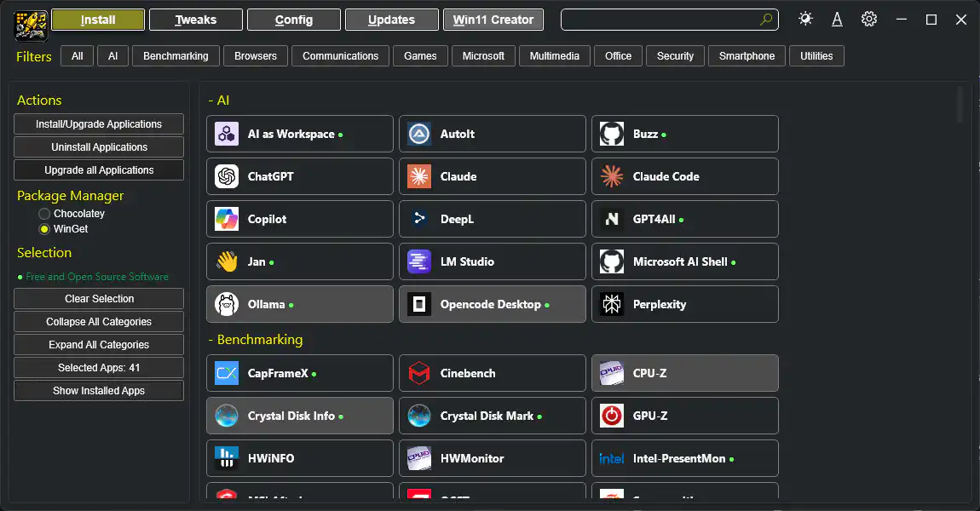The image size is (980, 511).
Task: Toggle selection of HWMonitor app
Action: click(493, 458)
